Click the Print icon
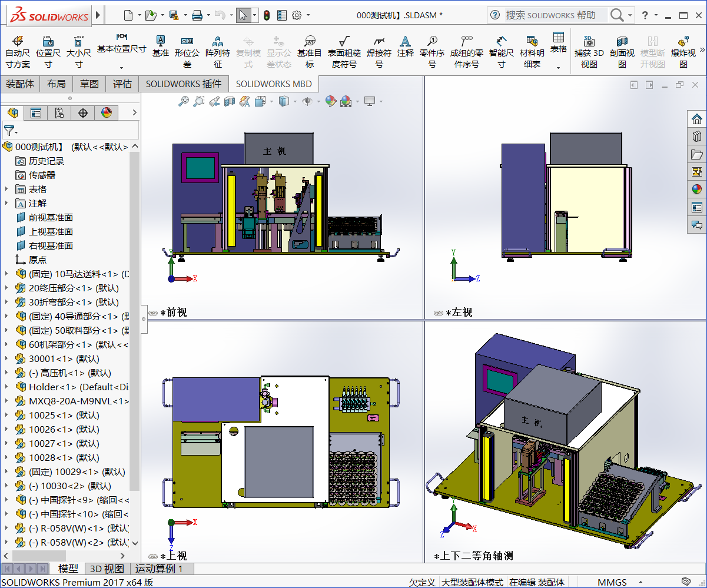 tap(198, 15)
